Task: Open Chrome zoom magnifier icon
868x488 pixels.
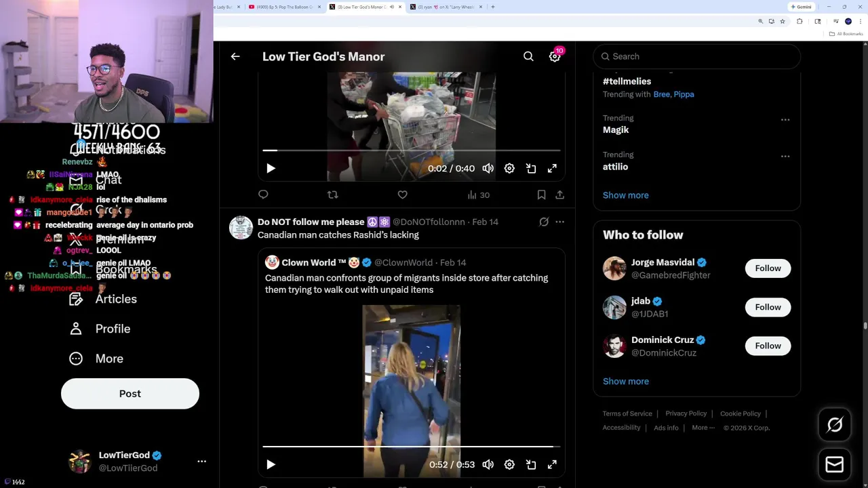Action: [760, 22]
